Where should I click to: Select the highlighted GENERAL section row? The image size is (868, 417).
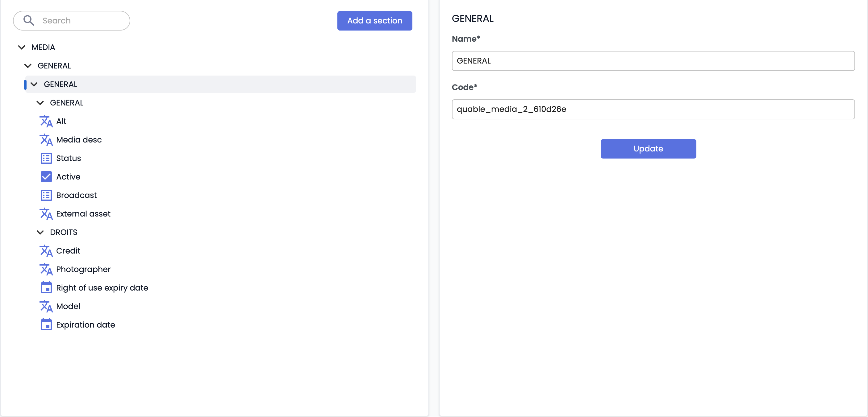click(x=220, y=84)
